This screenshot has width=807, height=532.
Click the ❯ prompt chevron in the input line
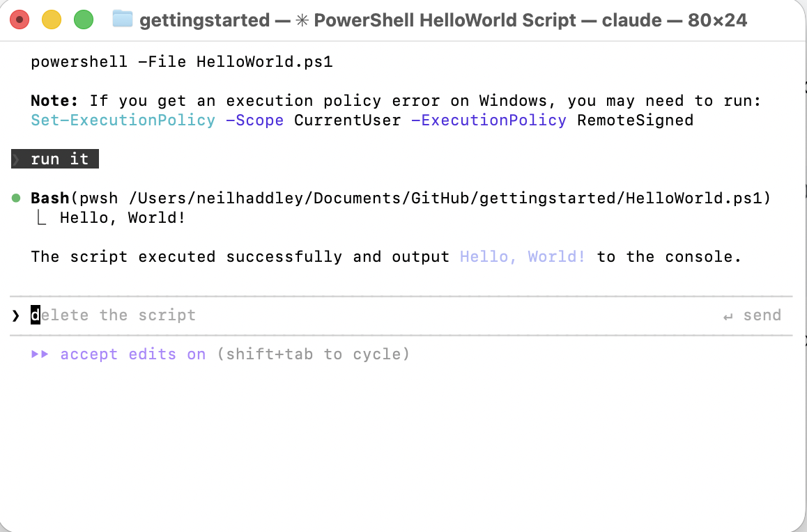point(15,315)
